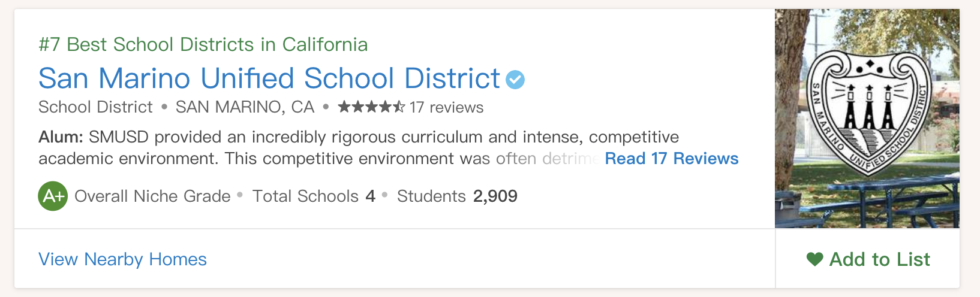The height and width of the screenshot is (297, 980).
Task: Click the San Marino district seal logo
Action: (x=868, y=112)
